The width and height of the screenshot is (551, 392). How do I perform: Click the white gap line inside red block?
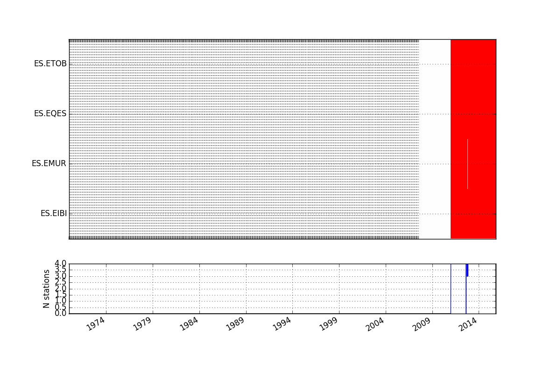(x=467, y=163)
